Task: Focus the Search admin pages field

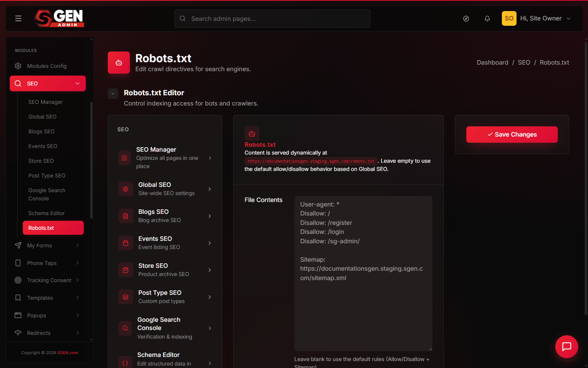Action: click(272, 18)
